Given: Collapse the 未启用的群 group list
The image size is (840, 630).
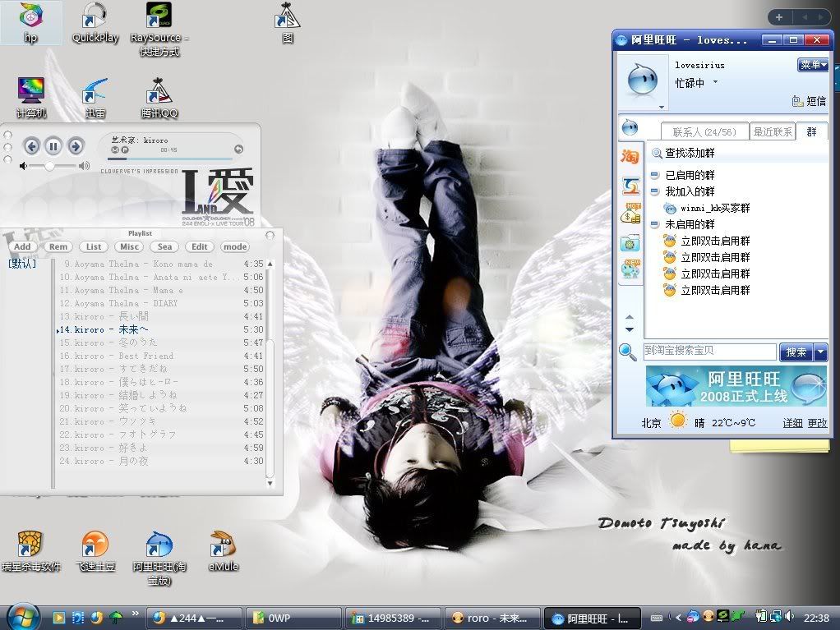Looking at the screenshot, I should [x=655, y=224].
